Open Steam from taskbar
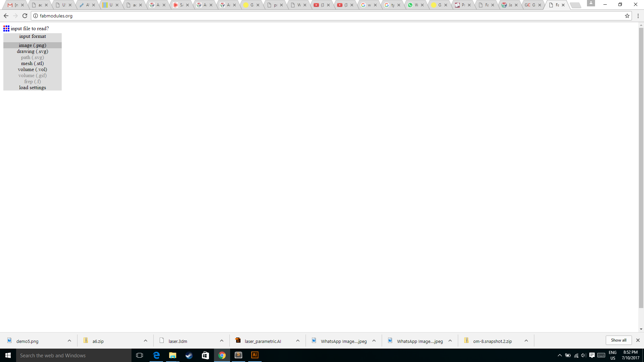Screen dimensions: 644x362 point(189,355)
